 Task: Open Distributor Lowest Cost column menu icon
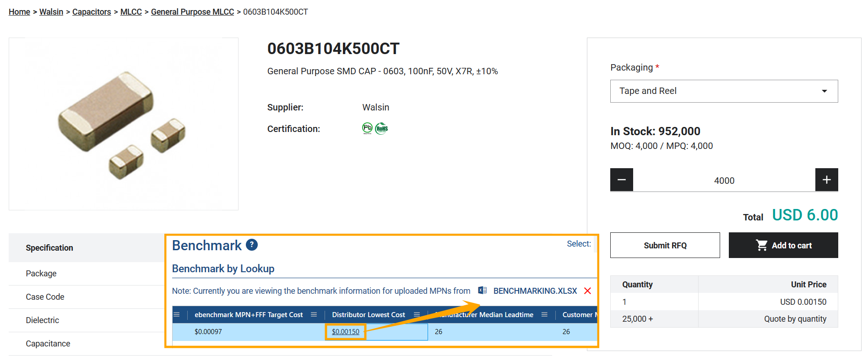coord(417,315)
